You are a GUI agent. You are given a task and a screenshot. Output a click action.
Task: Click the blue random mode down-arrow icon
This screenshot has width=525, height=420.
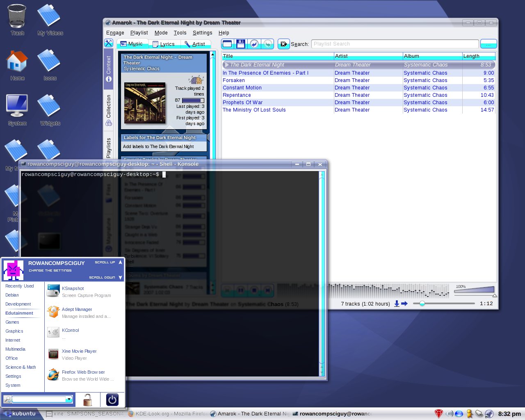point(397,304)
